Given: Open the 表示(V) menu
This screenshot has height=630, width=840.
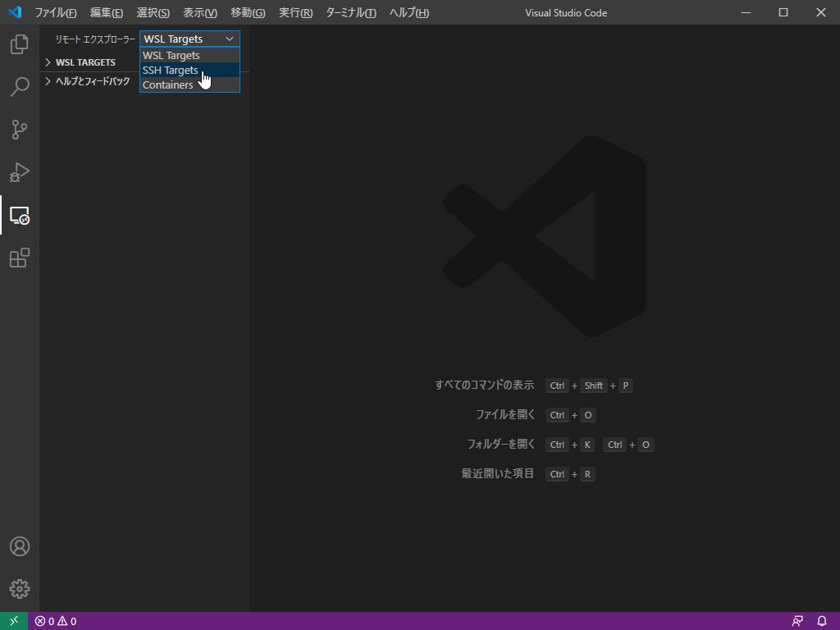Looking at the screenshot, I should pos(200,12).
